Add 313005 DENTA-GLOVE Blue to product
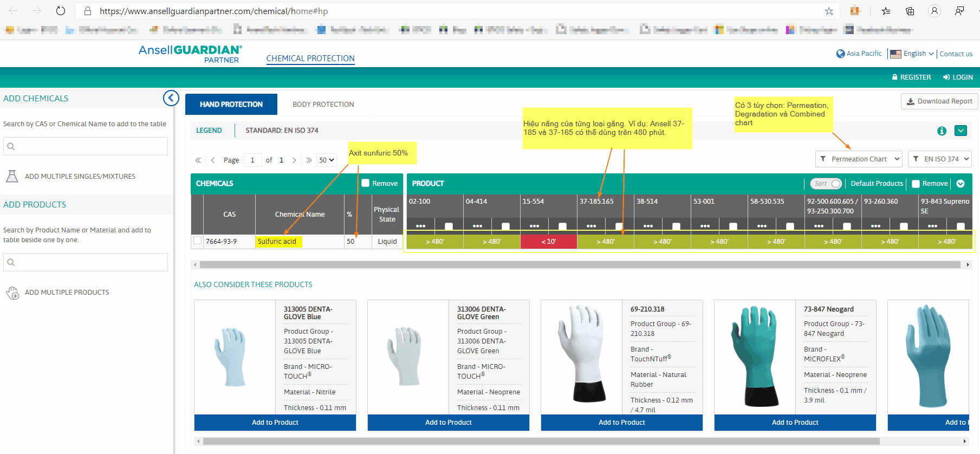The height and width of the screenshot is (454, 980). tap(275, 423)
